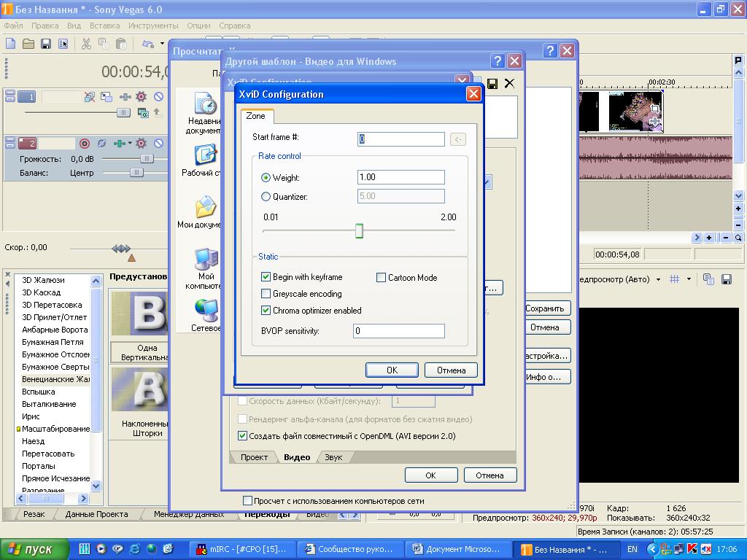747x560 pixels.
Task: Enable network computers render checkbox
Action: [x=247, y=500]
